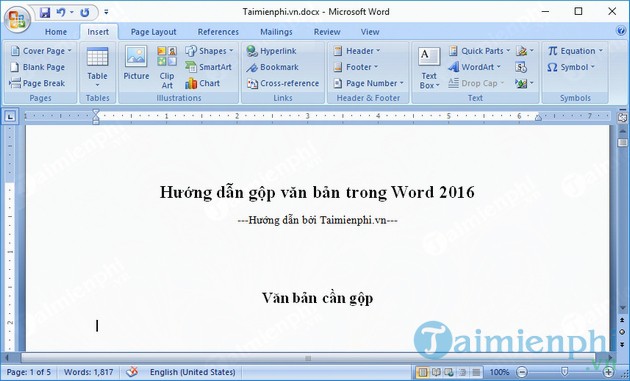The width and height of the screenshot is (630, 381).
Task: Open the Text Box dropdown
Action: pos(429,67)
